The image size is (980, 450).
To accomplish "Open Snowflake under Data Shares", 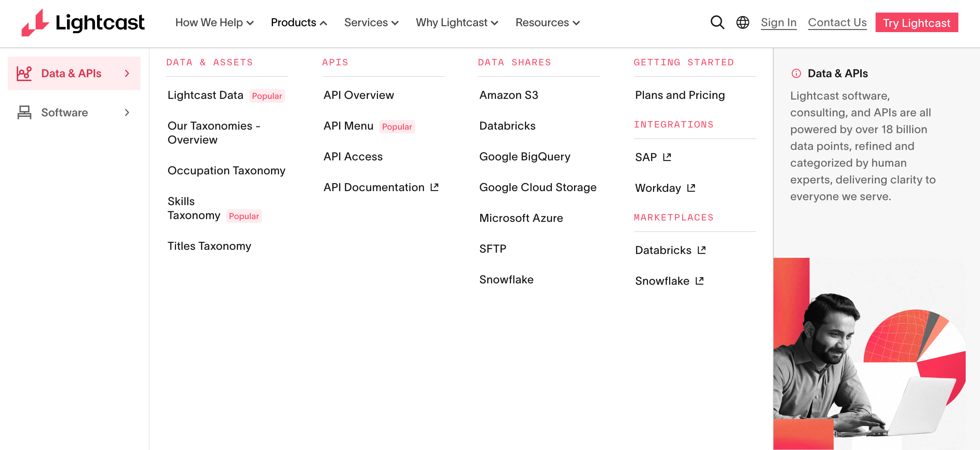I will pos(506,279).
